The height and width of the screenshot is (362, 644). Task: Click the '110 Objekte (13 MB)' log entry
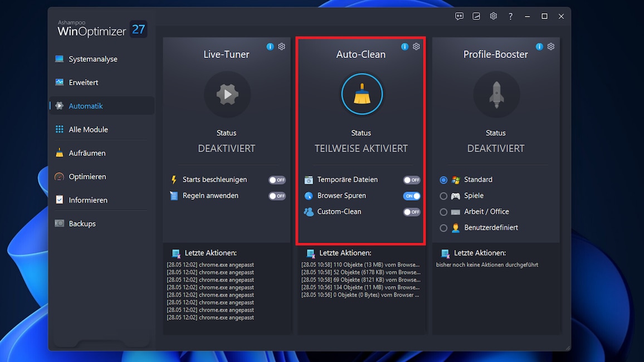point(360,265)
